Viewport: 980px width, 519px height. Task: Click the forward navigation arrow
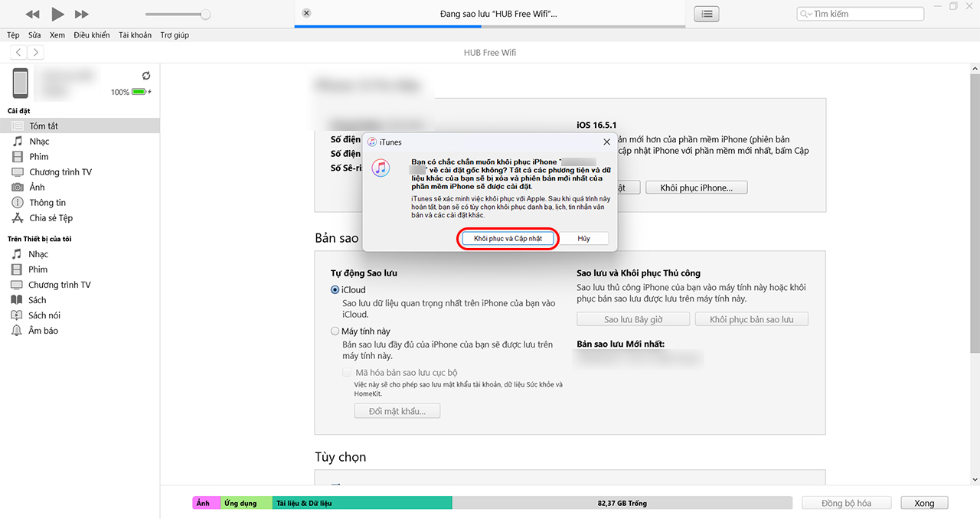pyautogui.click(x=35, y=51)
